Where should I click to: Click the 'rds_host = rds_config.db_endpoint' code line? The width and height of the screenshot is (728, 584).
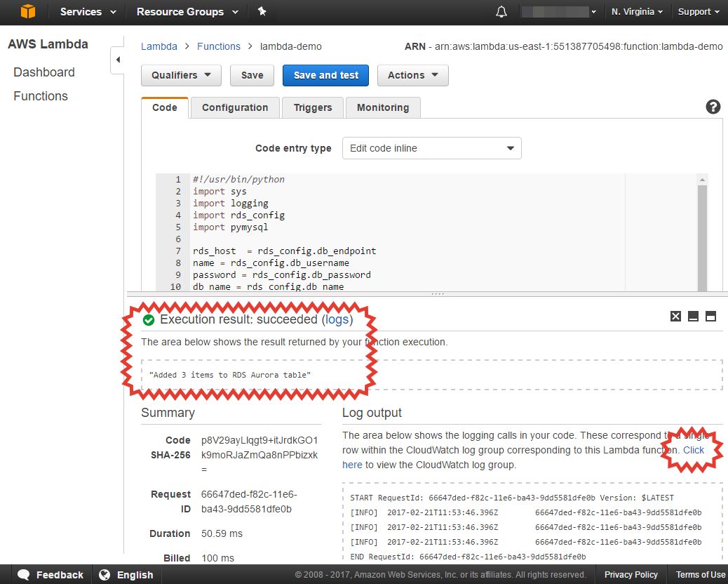(284, 251)
